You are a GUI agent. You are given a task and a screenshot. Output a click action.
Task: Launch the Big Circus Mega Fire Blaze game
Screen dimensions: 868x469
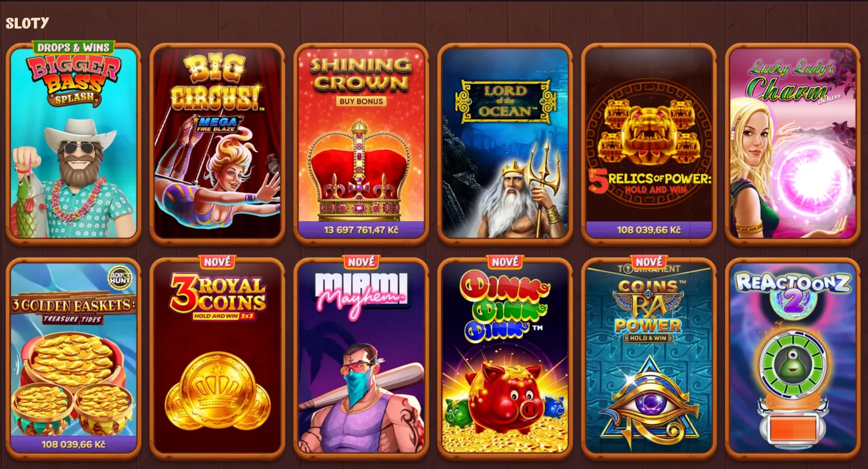coord(217,143)
